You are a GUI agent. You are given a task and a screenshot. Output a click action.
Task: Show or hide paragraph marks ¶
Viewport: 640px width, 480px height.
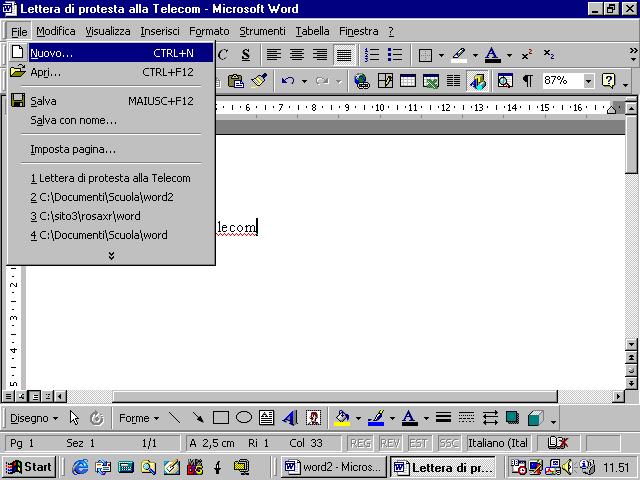click(x=527, y=81)
